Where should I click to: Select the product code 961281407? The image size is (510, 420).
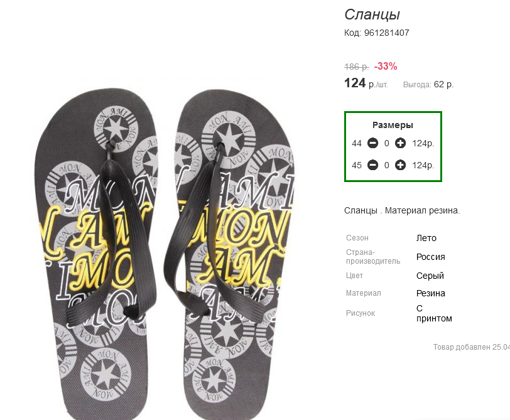386,33
